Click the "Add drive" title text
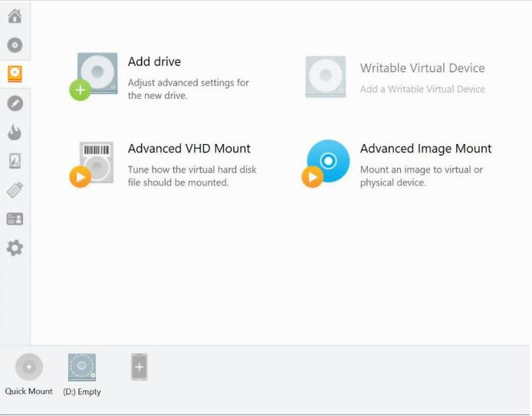This screenshot has height=416, width=532. (x=154, y=62)
